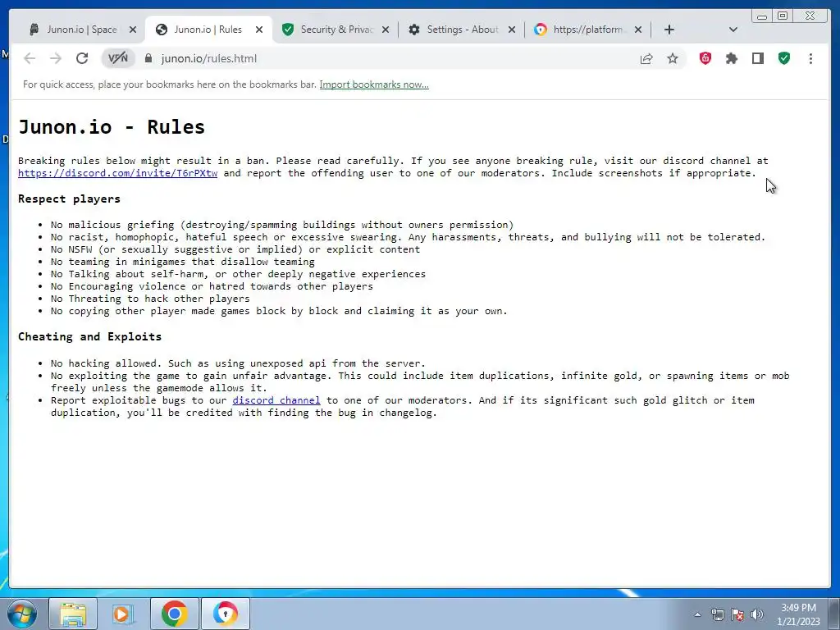Open the green shield security extension

click(784, 58)
